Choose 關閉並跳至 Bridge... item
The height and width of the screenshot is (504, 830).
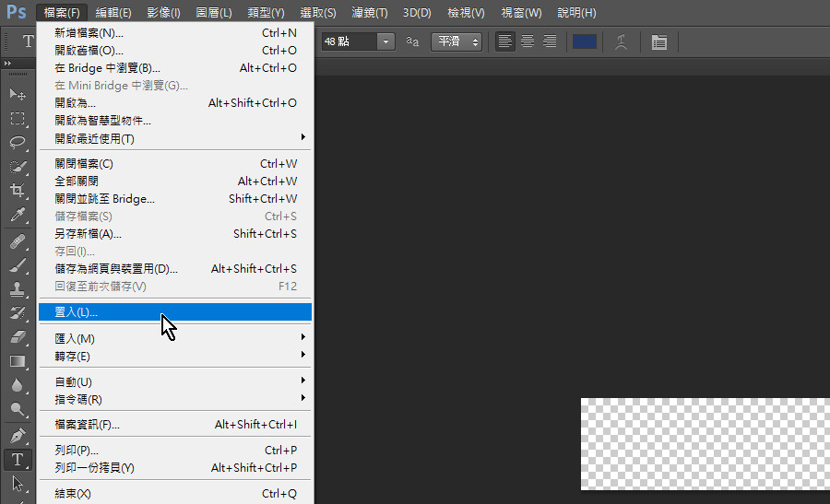point(175,198)
